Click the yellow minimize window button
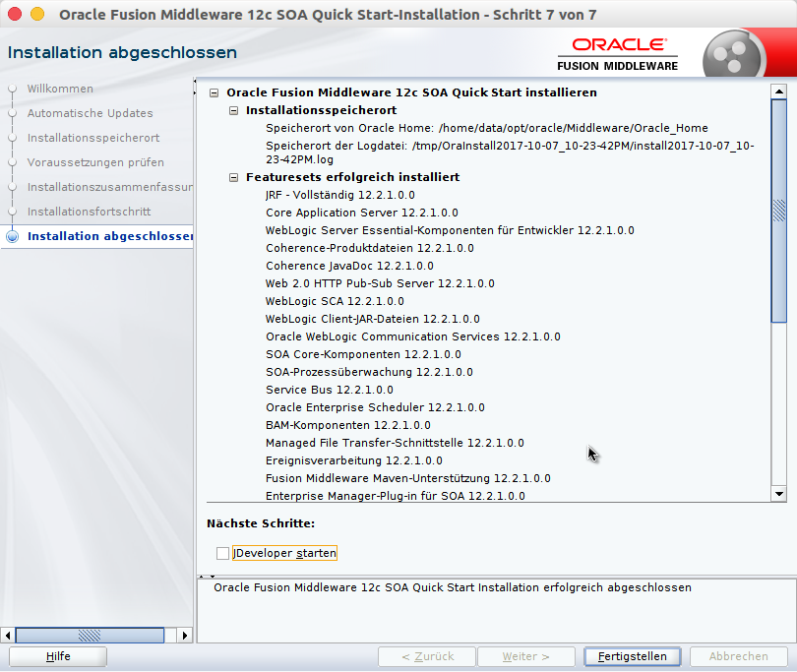Screen dimensions: 797x672 click(x=37, y=14)
